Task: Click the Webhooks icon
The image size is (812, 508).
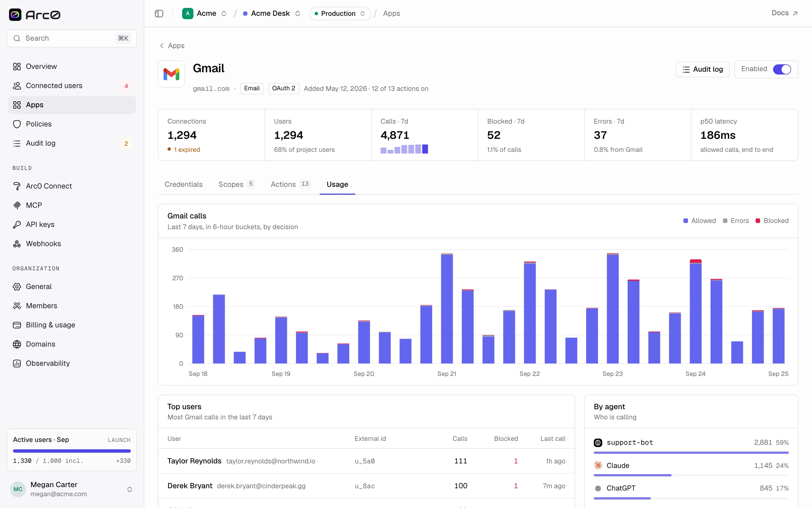Action: pyautogui.click(x=17, y=244)
